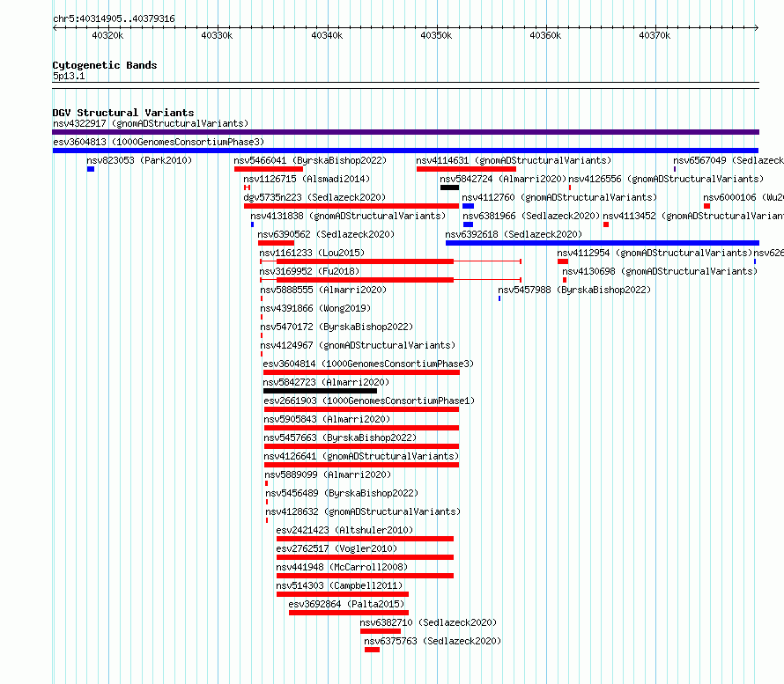Click the blue bar under nsv6392618
The image size is (784, 684).
[x=602, y=243]
